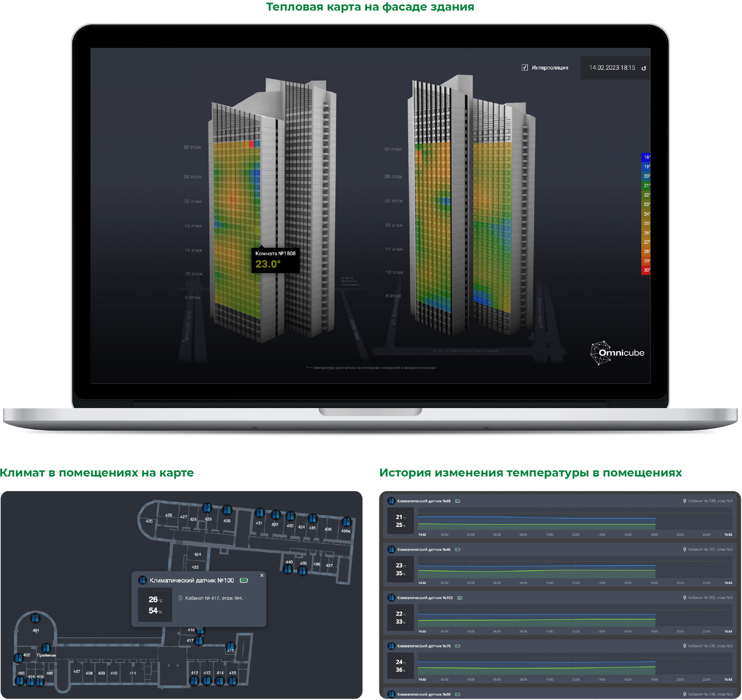742x700 pixels.
Task: Pick the 24° color in temperature legend
Action: click(646, 214)
